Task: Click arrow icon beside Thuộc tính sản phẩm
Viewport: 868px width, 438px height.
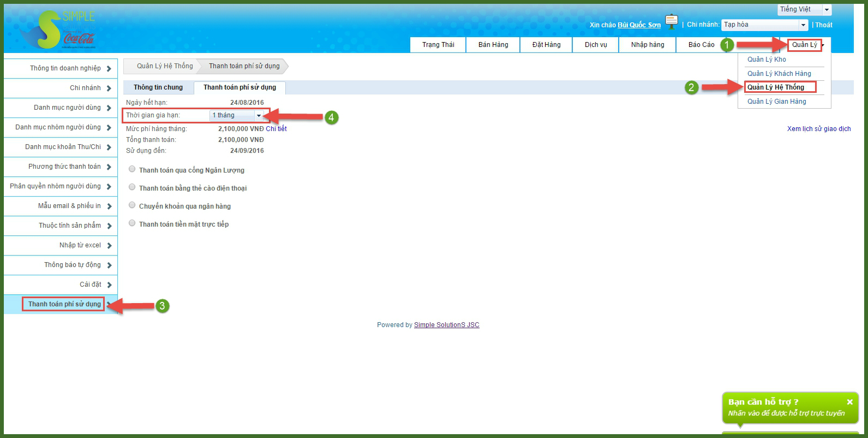Action: pyautogui.click(x=109, y=226)
